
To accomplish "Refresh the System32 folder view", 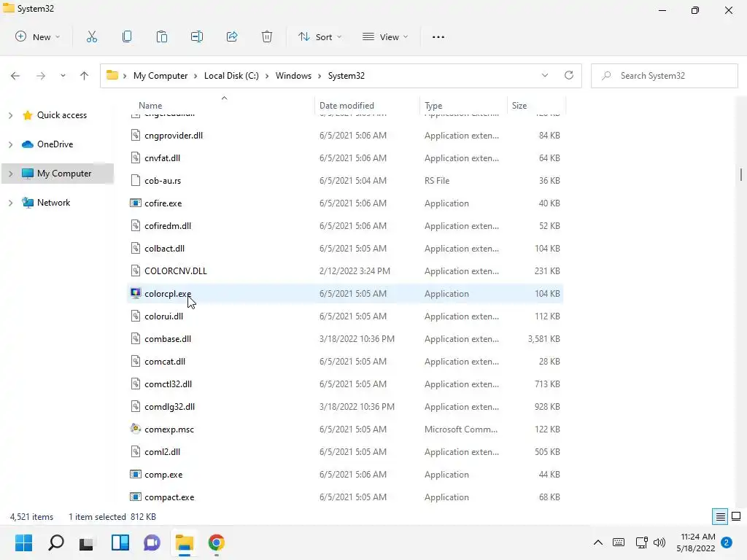I will [569, 75].
